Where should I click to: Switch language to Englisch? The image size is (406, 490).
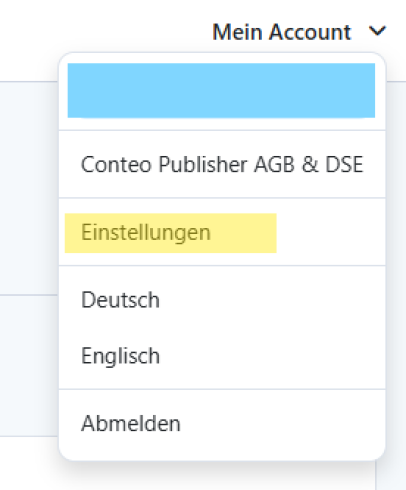pyautogui.click(x=120, y=356)
